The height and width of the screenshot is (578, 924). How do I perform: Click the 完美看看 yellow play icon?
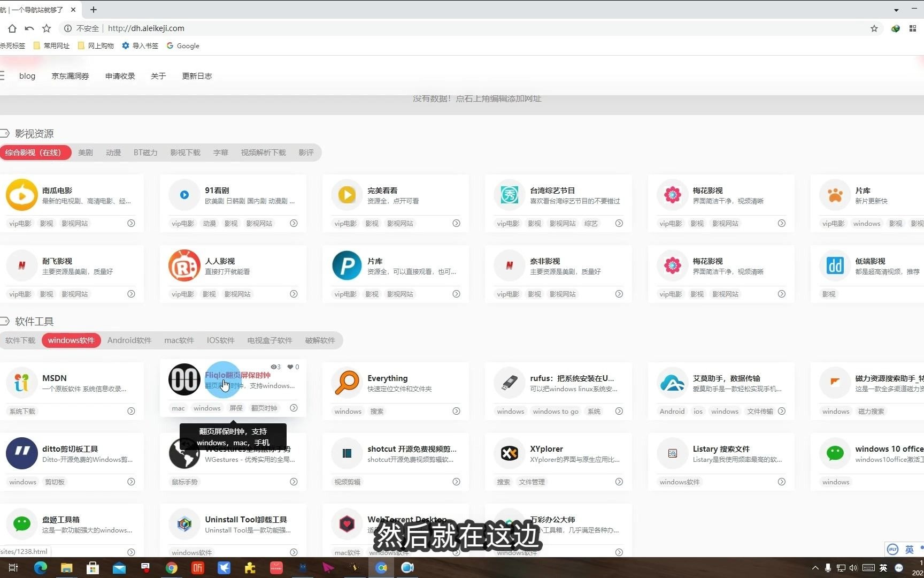[x=347, y=195]
